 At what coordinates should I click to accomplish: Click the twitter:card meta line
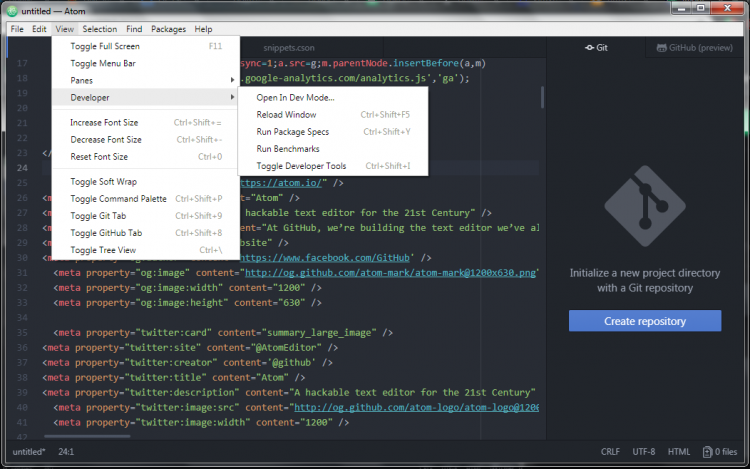point(223,333)
